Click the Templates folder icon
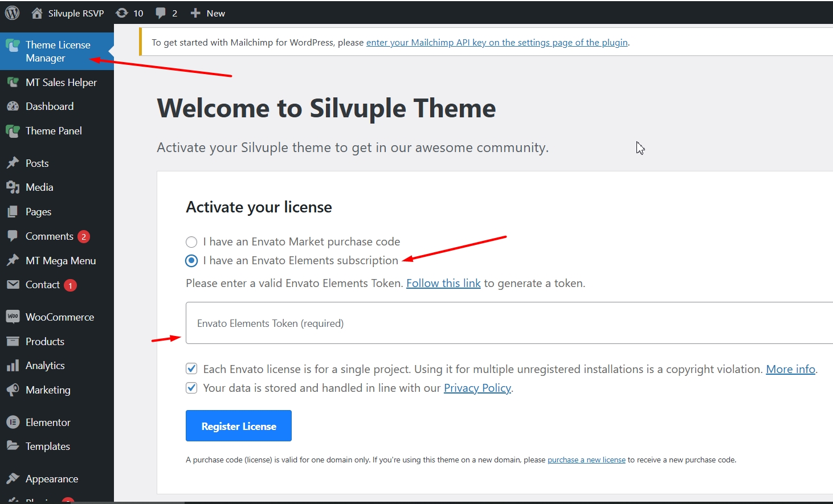Image resolution: width=833 pixels, height=504 pixels. (x=13, y=446)
